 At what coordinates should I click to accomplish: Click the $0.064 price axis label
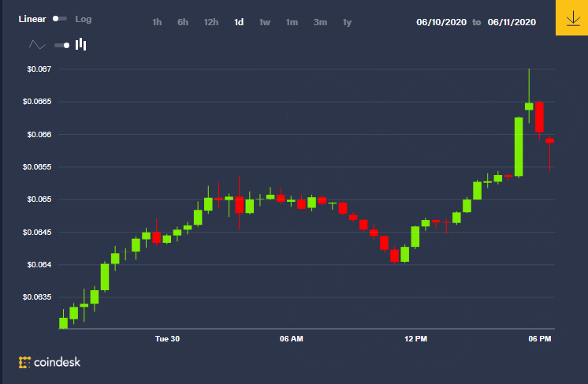coord(39,265)
